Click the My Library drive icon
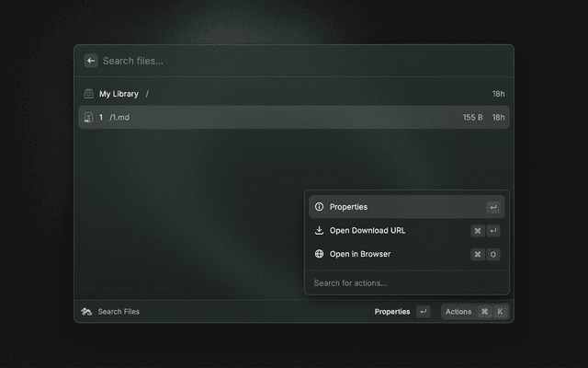Viewport: 588px width, 368px height. tap(89, 94)
